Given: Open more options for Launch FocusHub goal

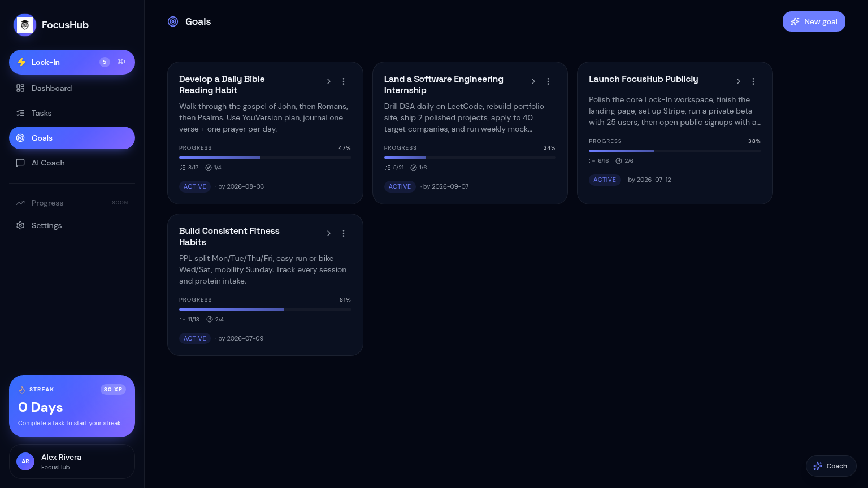Looking at the screenshot, I should pyautogui.click(x=753, y=81).
